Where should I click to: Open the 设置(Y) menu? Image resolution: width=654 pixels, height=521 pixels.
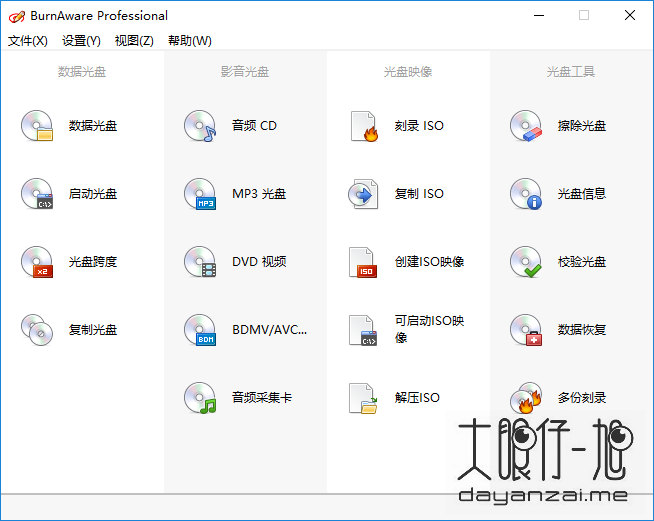click(81, 40)
